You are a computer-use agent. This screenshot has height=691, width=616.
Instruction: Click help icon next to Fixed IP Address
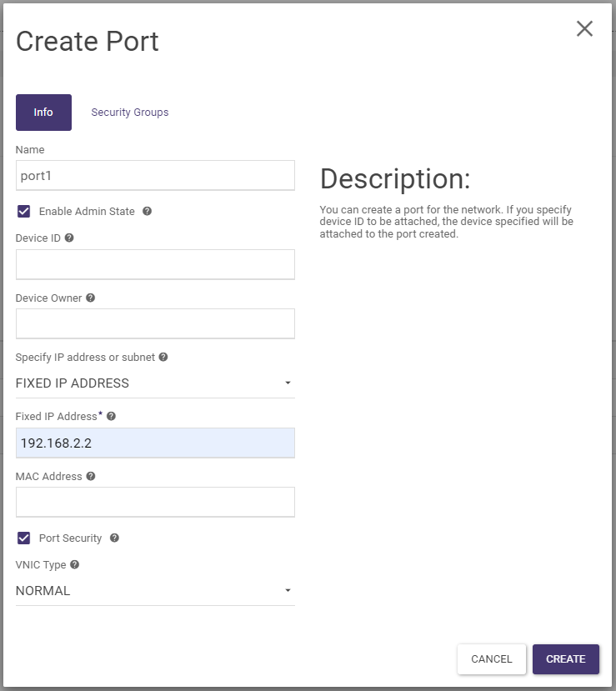point(111,416)
